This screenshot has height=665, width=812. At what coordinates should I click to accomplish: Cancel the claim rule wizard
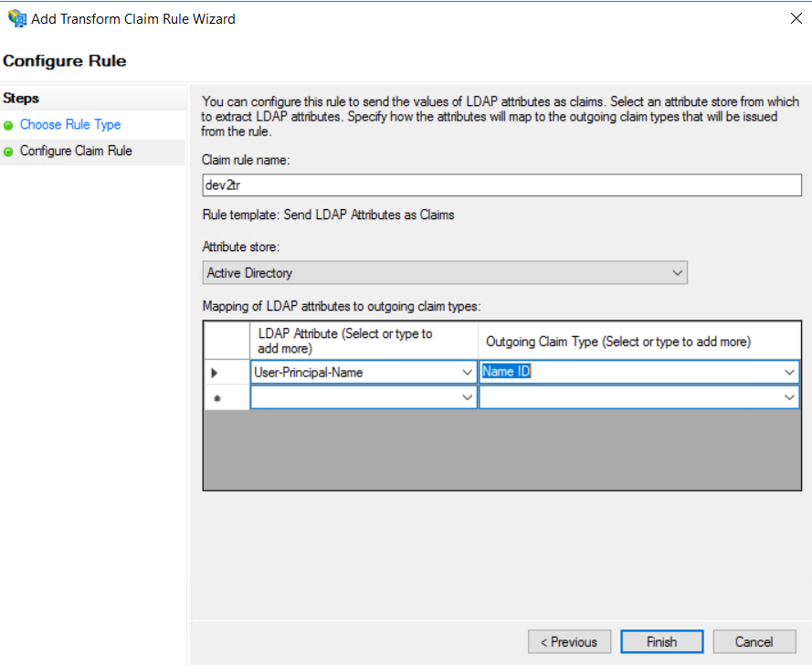[754, 642]
